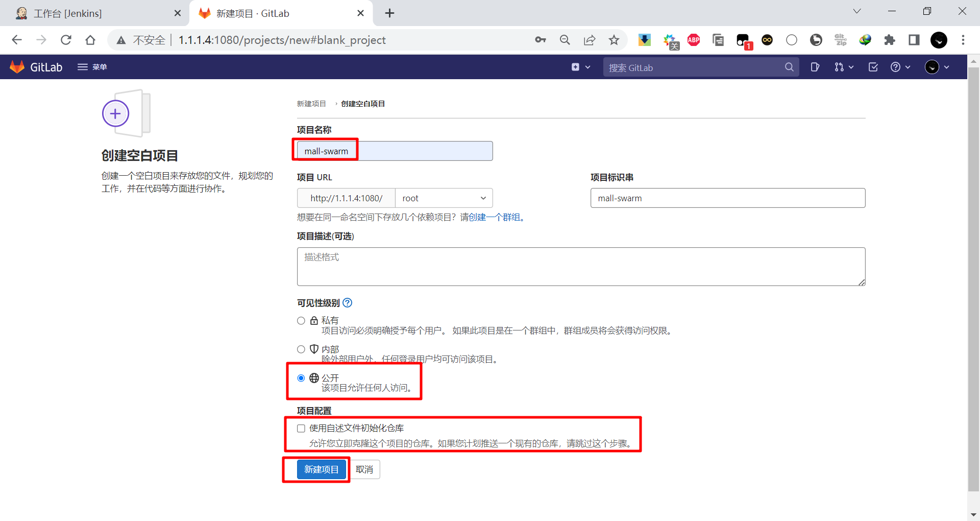Open browser extensions puzzle icon
980x521 pixels.
tap(890, 40)
